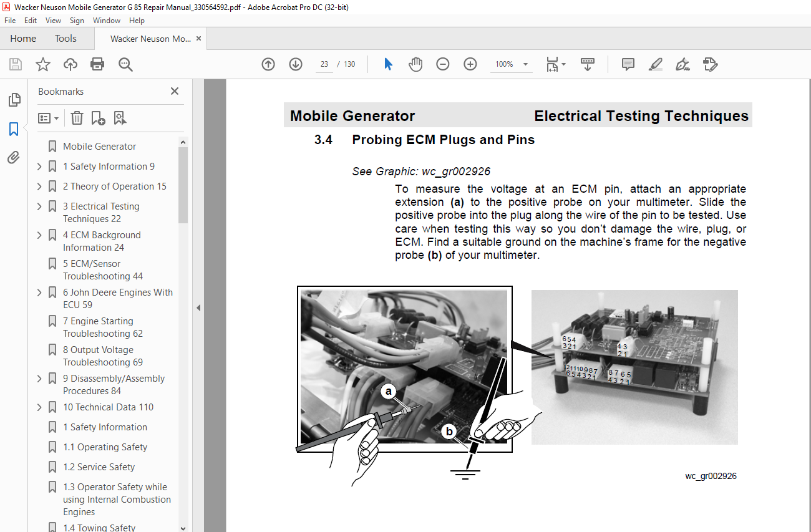Screen dimensions: 811x532
Task: Click the stamp tool icon
Action: pos(710,64)
